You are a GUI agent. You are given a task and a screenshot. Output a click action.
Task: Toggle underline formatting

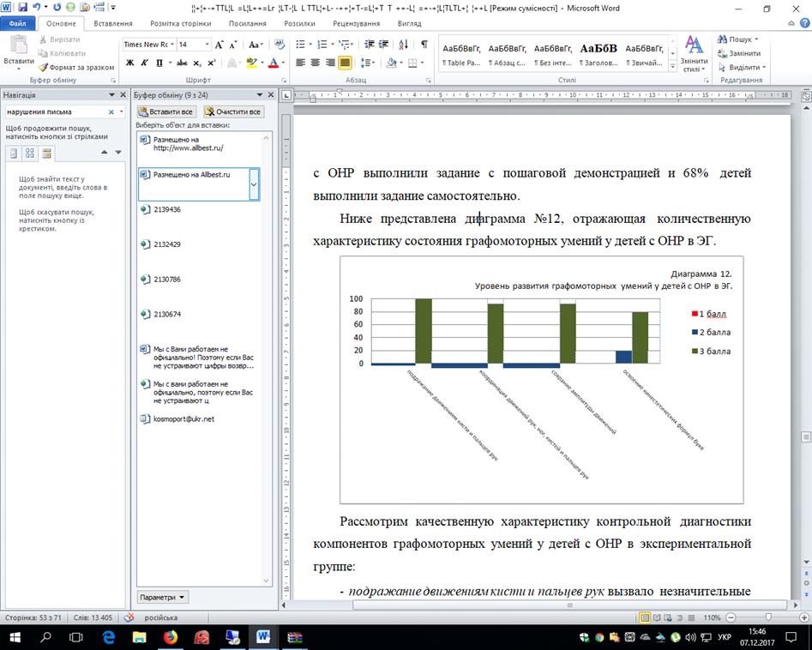click(159, 63)
